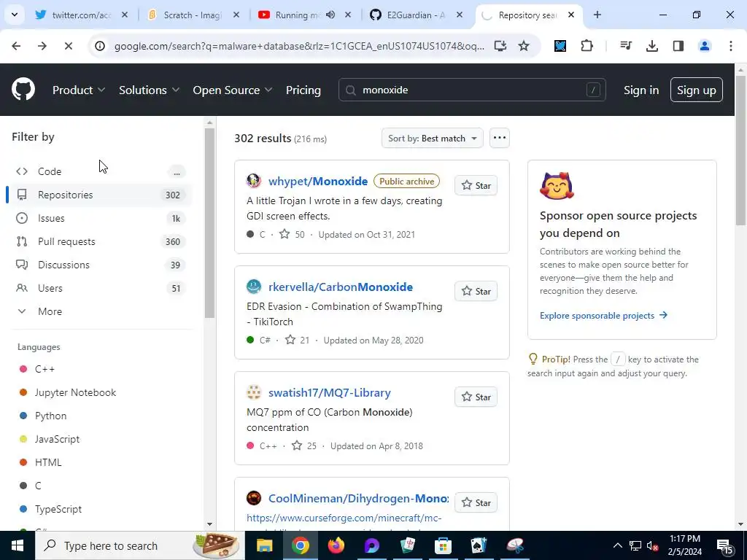Screen dimensions: 747x560
Task: Click the Sign up button
Action: tap(696, 90)
